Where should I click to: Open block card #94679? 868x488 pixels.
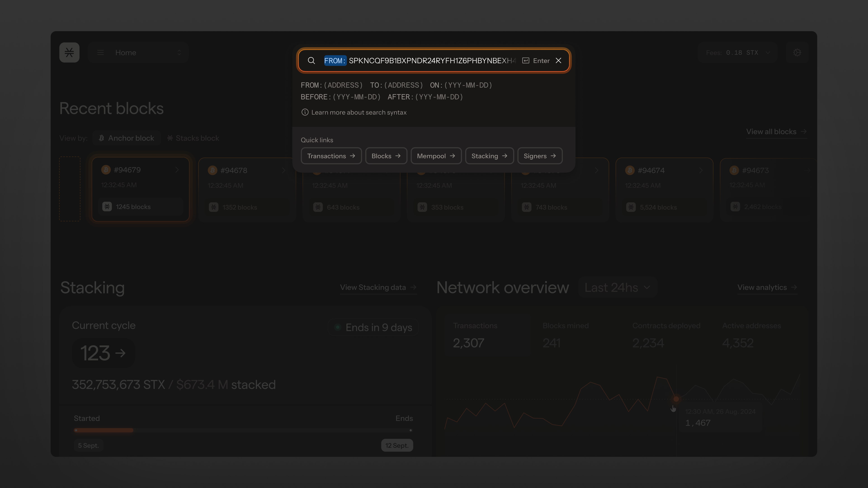point(141,189)
